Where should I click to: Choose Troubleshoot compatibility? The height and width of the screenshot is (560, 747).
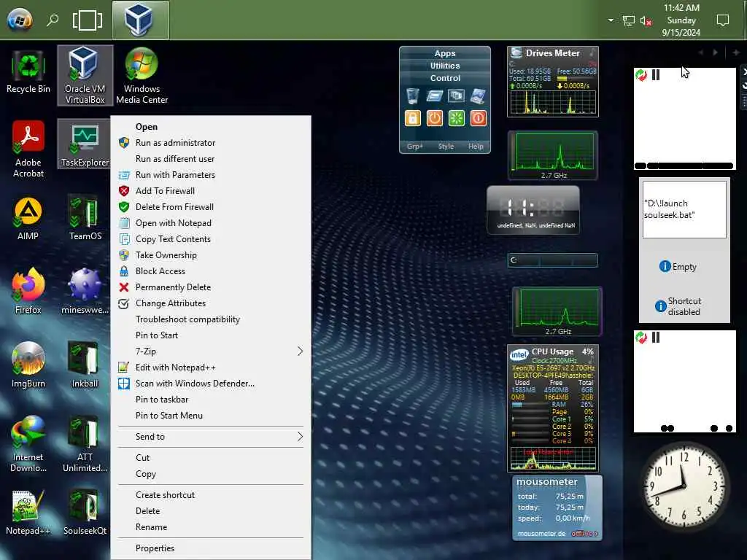click(211, 319)
